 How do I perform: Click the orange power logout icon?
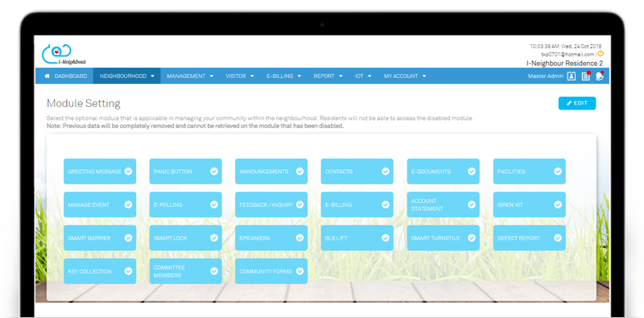pos(601,53)
